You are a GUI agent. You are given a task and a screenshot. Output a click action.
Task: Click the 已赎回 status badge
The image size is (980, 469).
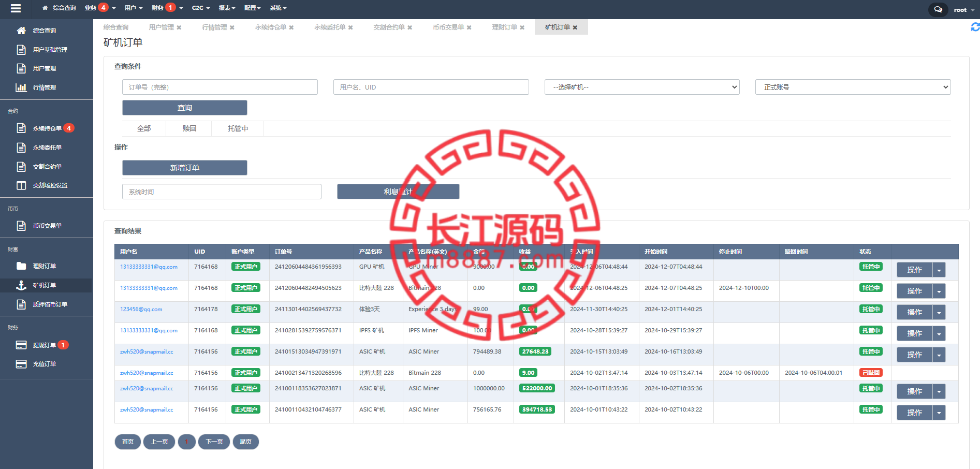tap(871, 373)
